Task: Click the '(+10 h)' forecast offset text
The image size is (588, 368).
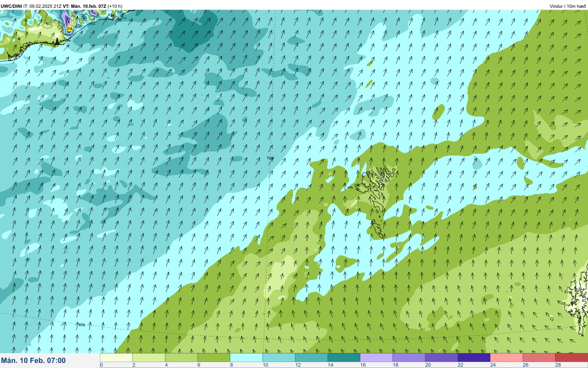Action: (x=115, y=6)
